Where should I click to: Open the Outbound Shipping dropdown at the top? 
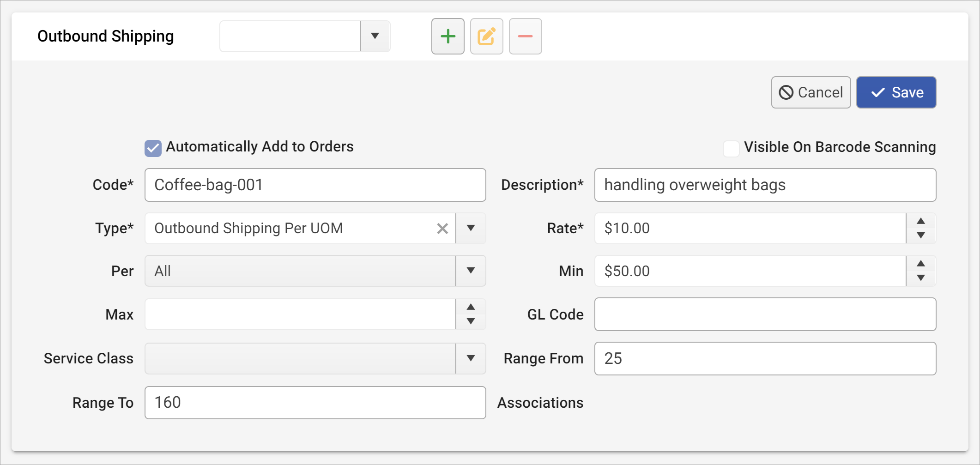coord(375,36)
